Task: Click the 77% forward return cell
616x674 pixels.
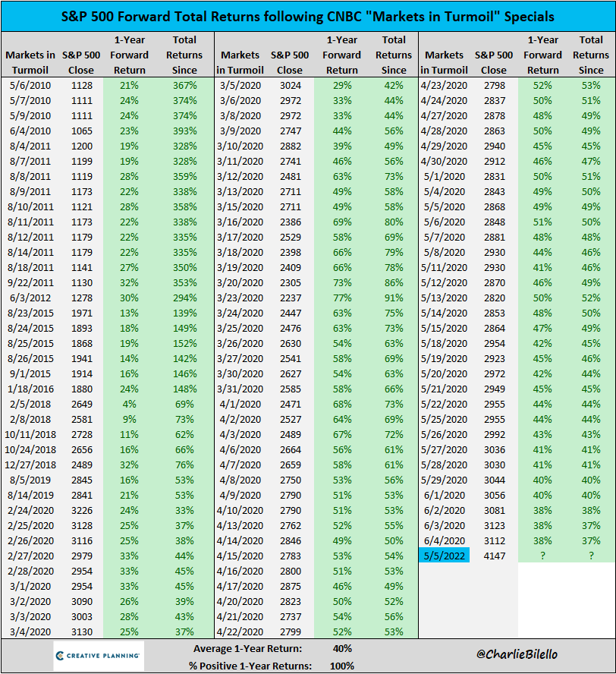Action: click(342, 298)
